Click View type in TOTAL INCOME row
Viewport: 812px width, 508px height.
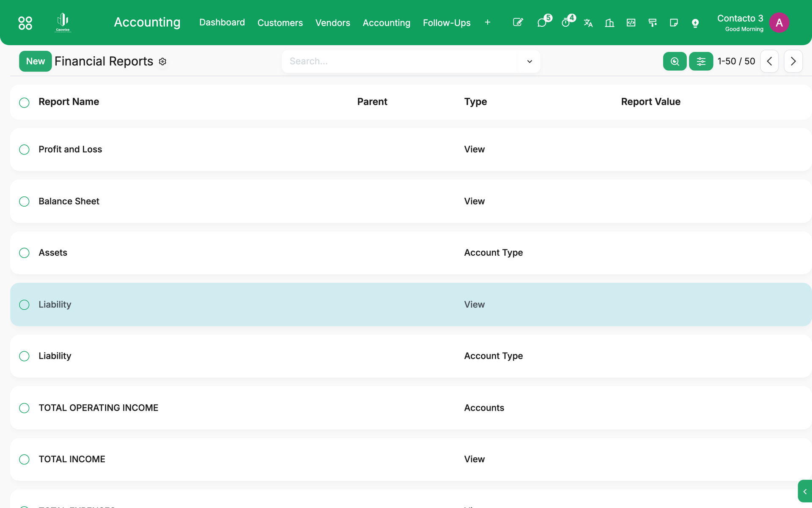(475, 459)
